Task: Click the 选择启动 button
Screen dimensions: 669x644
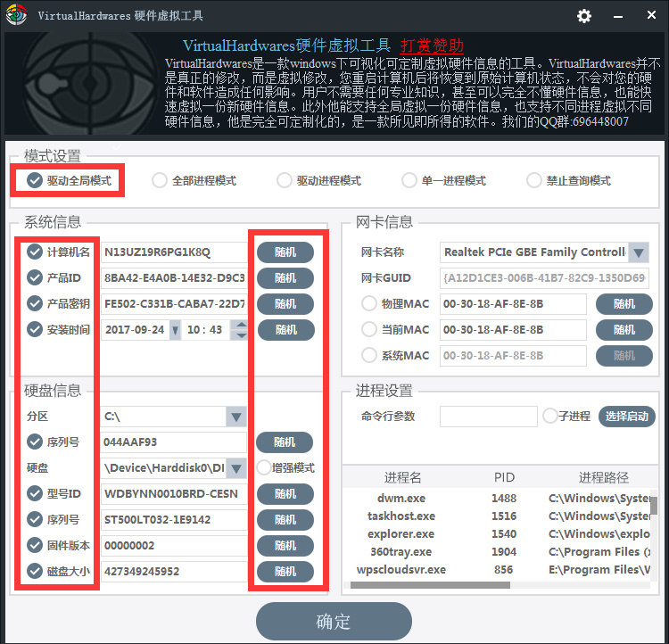Action: [627, 417]
